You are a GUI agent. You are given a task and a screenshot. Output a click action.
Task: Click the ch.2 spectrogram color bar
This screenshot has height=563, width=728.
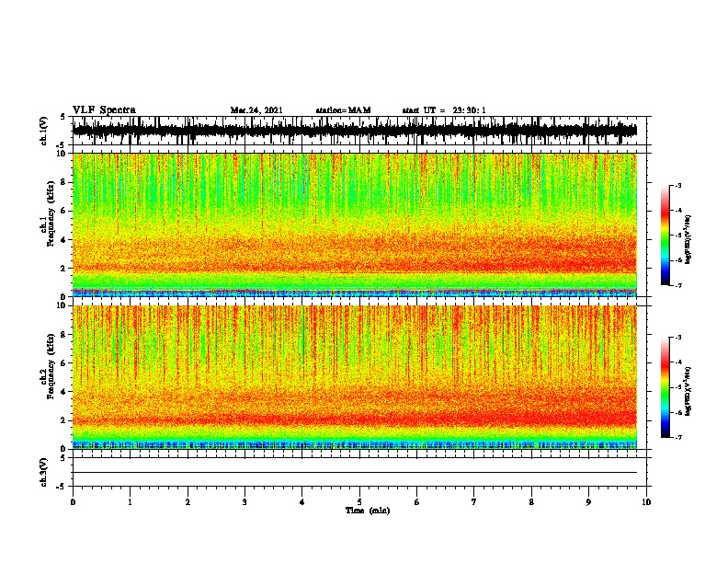(x=665, y=387)
